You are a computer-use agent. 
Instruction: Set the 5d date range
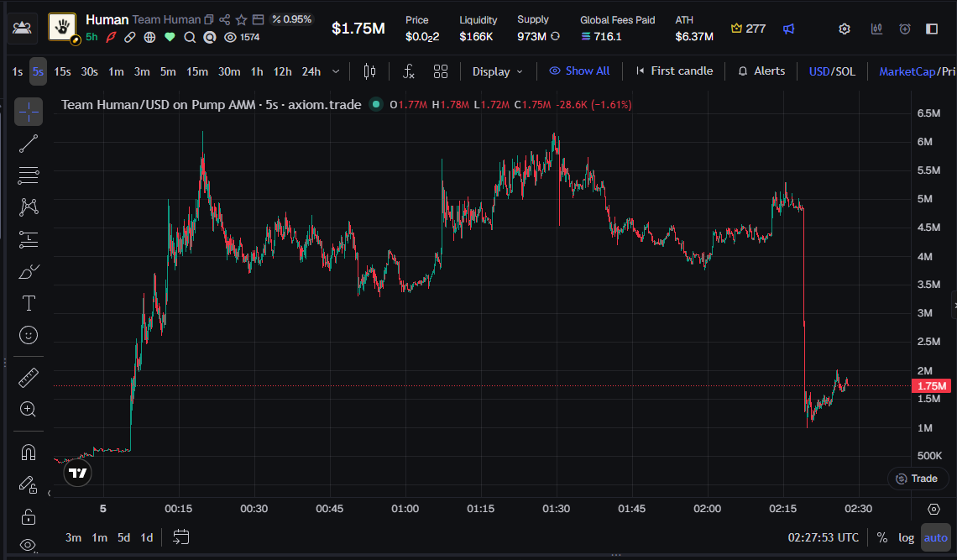pyautogui.click(x=124, y=537)
